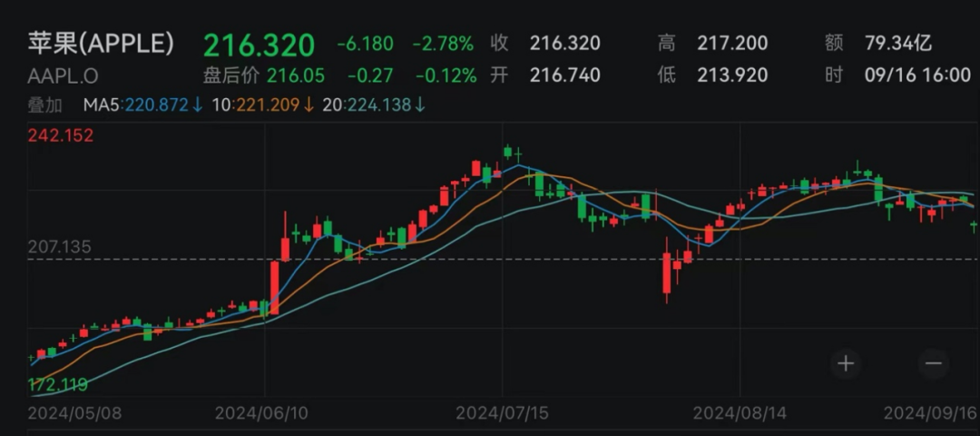Click the -2.78% percentage change
This screenshot has height=436, width=980.
point(443,44)
